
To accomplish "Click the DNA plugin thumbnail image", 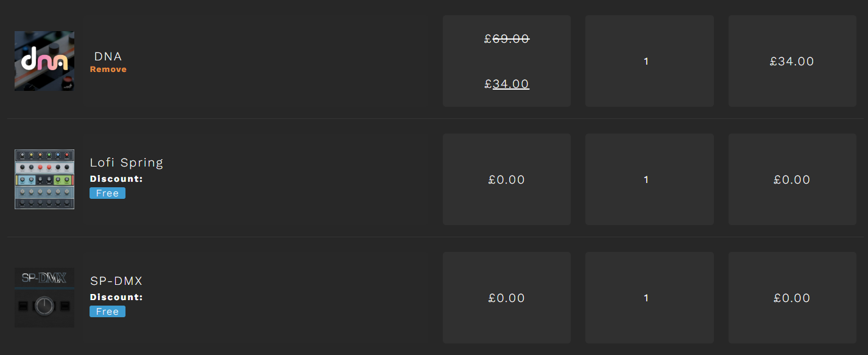I will click(x=44, y=61).
